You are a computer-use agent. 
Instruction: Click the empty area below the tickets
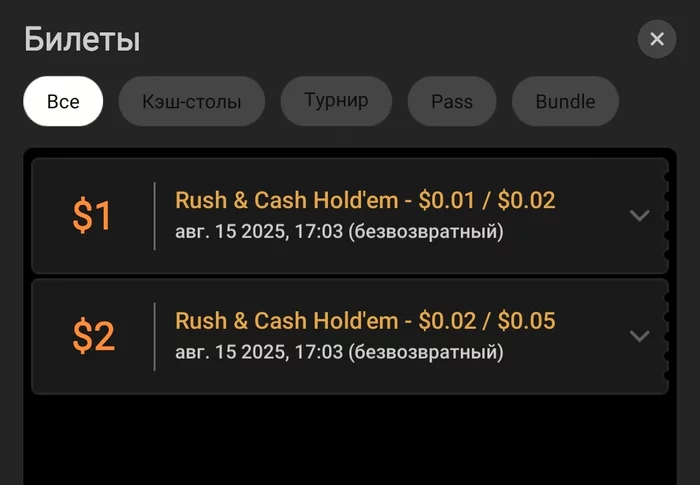[x=350, y=440]
